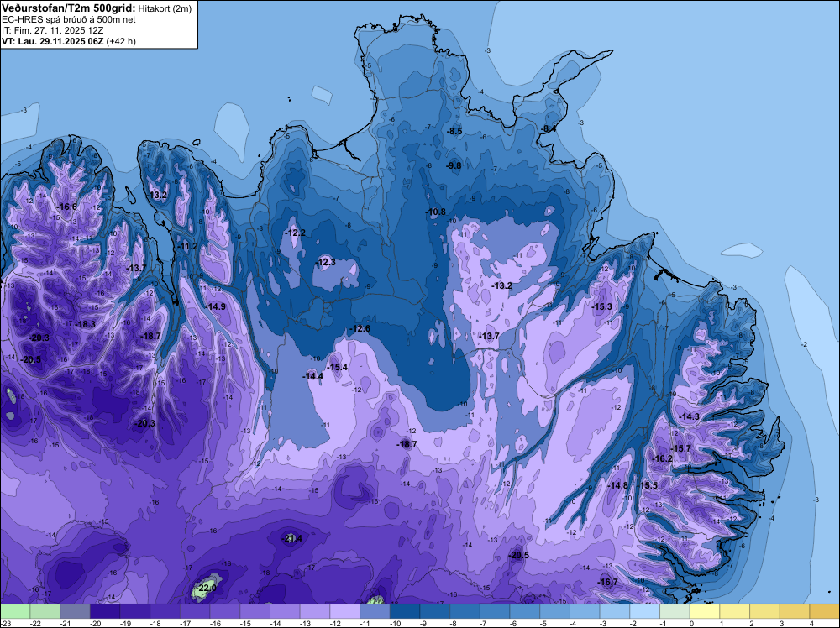The height and width of the screenshot is (628, 840).
Task: Click the header title 'Veðurstofan/T2m 500grid'
Action: tap(69, 8)
